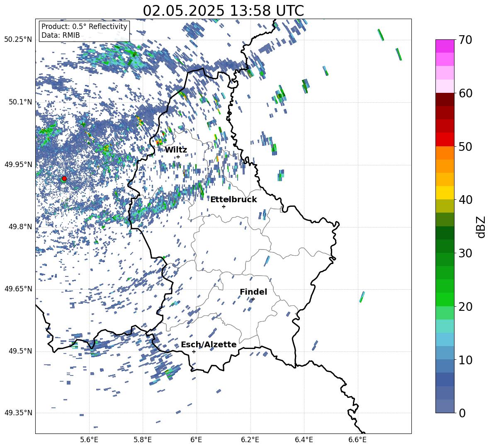This screenshot has height=448, width=491.
Task: Click the 6°E longitude label
Action: click(x=196, y=440)
